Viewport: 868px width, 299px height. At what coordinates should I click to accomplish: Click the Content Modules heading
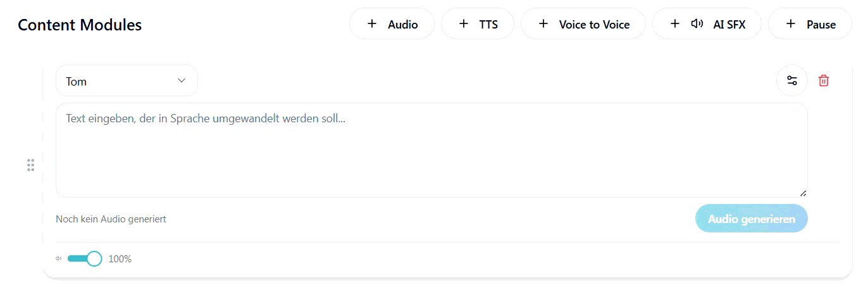pos(80,25)
